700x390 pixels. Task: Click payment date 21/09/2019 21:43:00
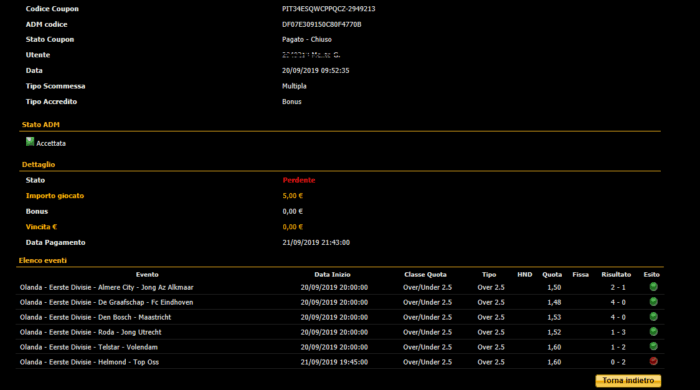pyautogui.click(x=316, y=243)
